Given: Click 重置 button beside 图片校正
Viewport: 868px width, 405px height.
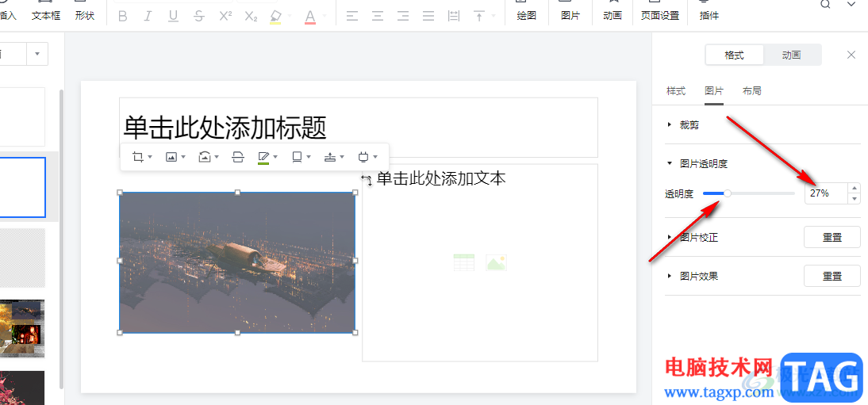Looking at the screenshot, I should [832, 237].
